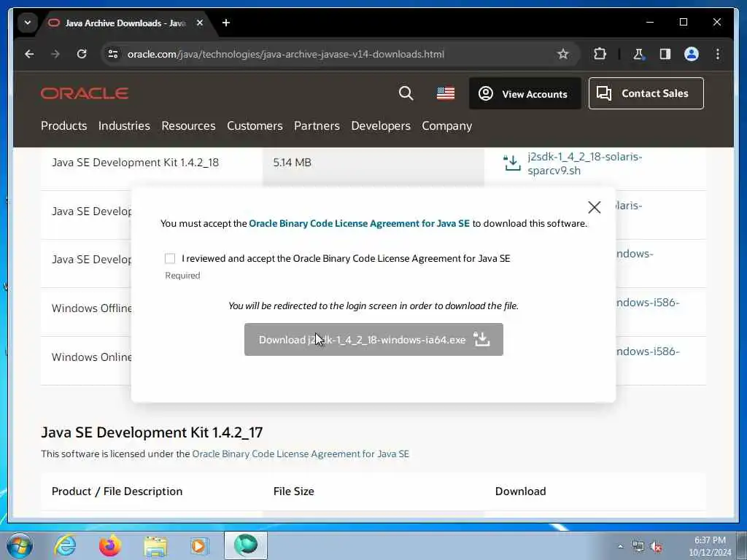This screenshot has height=560, width=747.
Task: Open the browser profile avatar
Action: (x=692, y=54)
